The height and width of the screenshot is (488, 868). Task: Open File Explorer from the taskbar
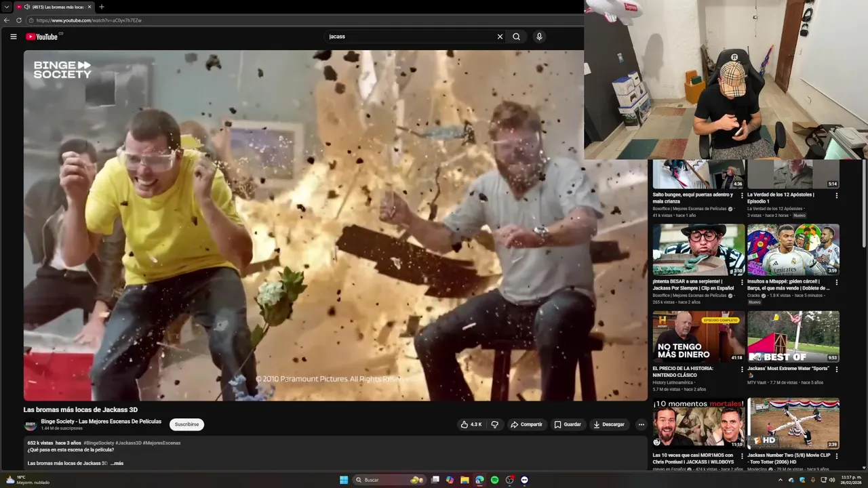coord(465,480)
